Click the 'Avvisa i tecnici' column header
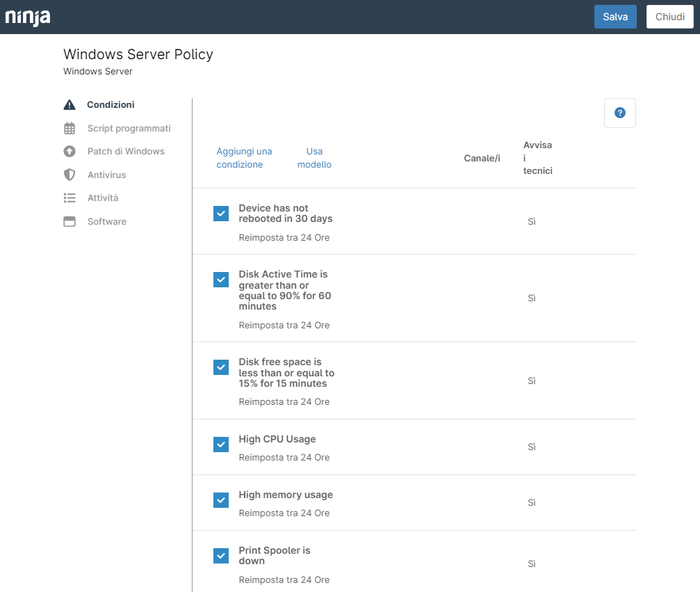The width and height of the screenshot is (700, 592). click(x=537, y=158)
